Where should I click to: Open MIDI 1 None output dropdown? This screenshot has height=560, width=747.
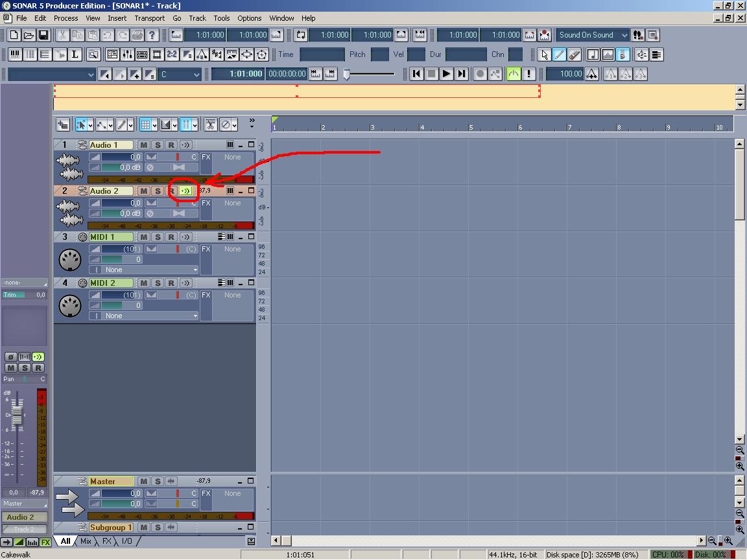[143, 270]
